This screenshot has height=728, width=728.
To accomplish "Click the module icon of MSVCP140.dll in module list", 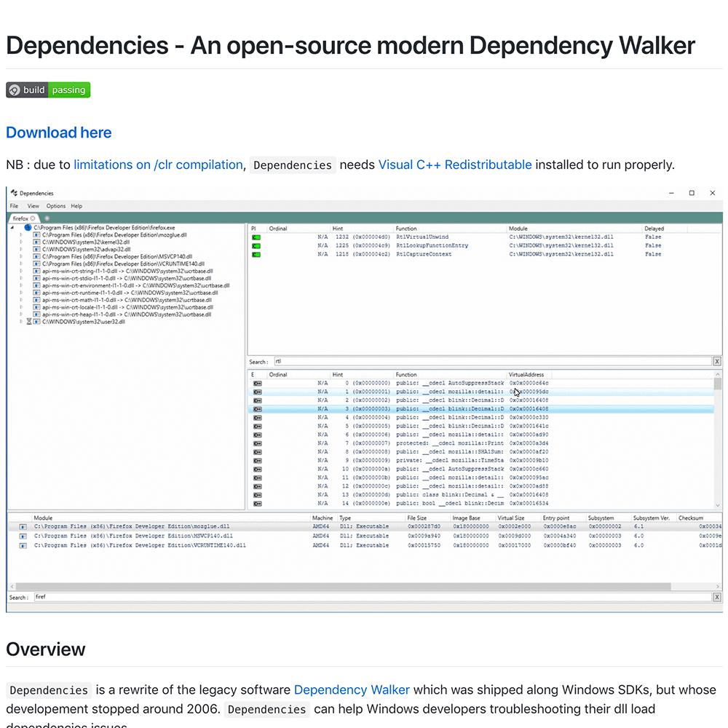I will point(23,537).
